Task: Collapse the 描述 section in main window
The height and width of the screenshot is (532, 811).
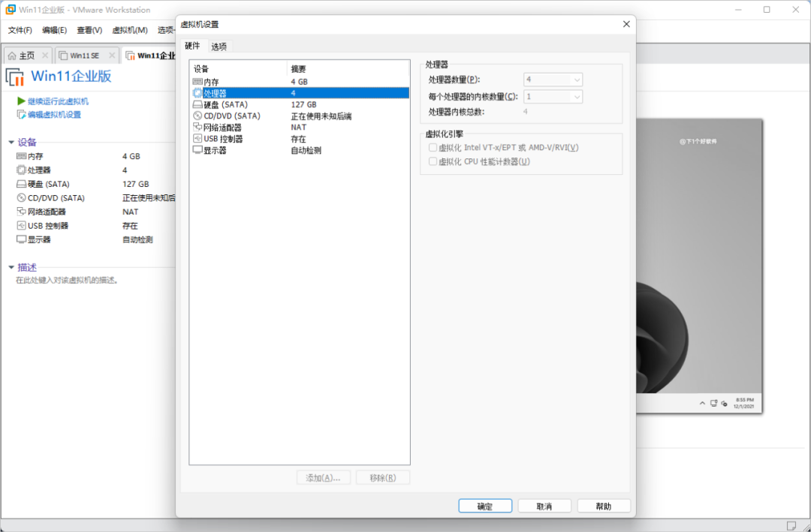Action: click(11, 268)
